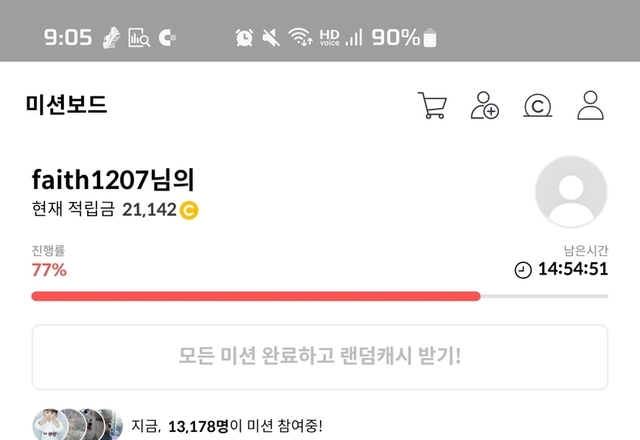Screen dimensions: 640x440
Task: Tap the clock icon beside remaining time
Action: [523, 270]
